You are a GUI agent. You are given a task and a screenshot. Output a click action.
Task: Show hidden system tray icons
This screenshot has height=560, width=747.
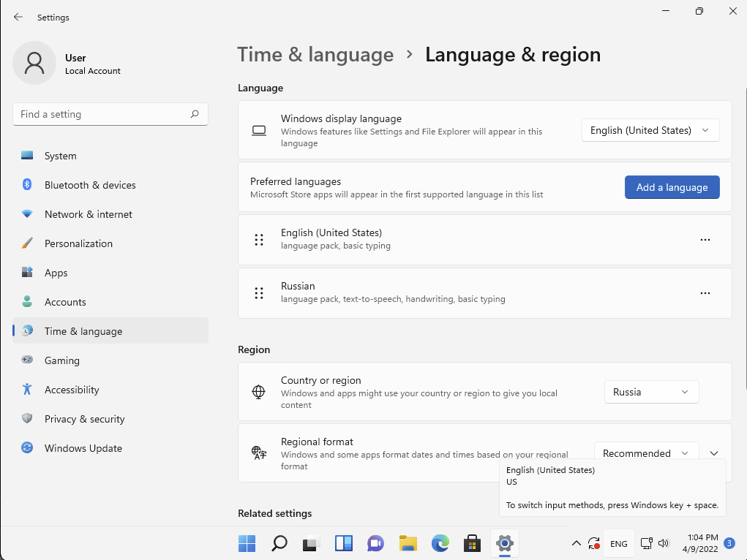pos(576,543)
